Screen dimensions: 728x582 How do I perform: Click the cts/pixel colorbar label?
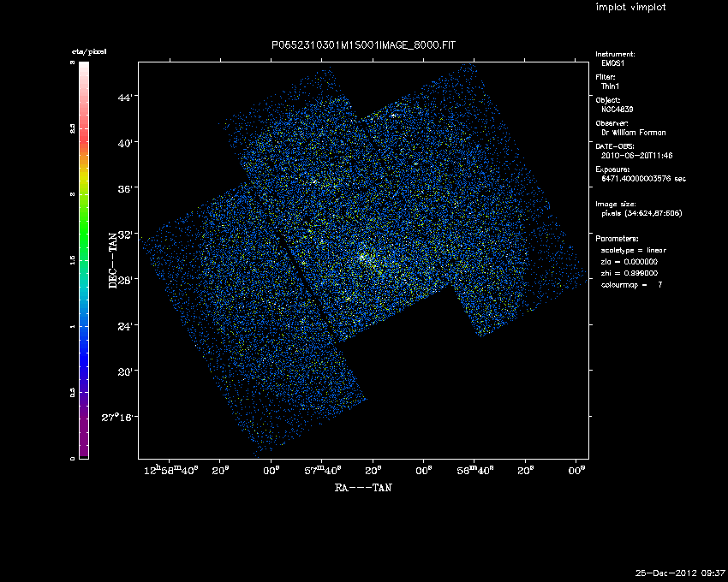[89, 51]
